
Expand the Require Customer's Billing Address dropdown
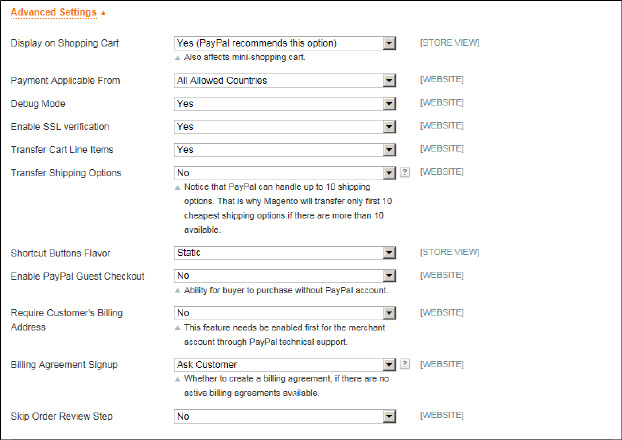[285, 312]
